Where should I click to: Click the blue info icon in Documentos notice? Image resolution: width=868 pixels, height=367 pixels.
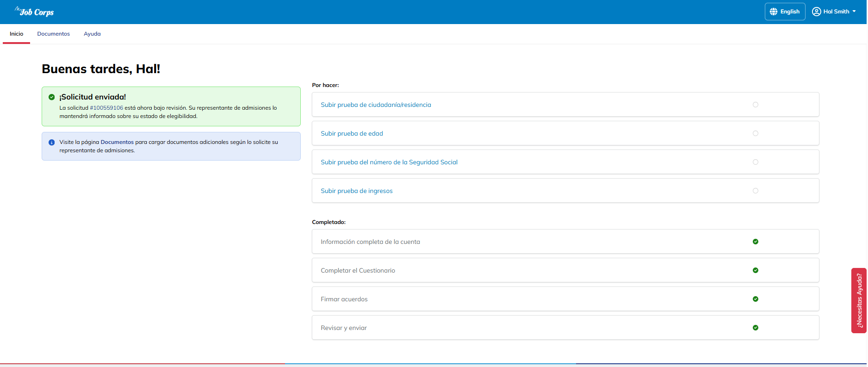click(x=52, y=143)
